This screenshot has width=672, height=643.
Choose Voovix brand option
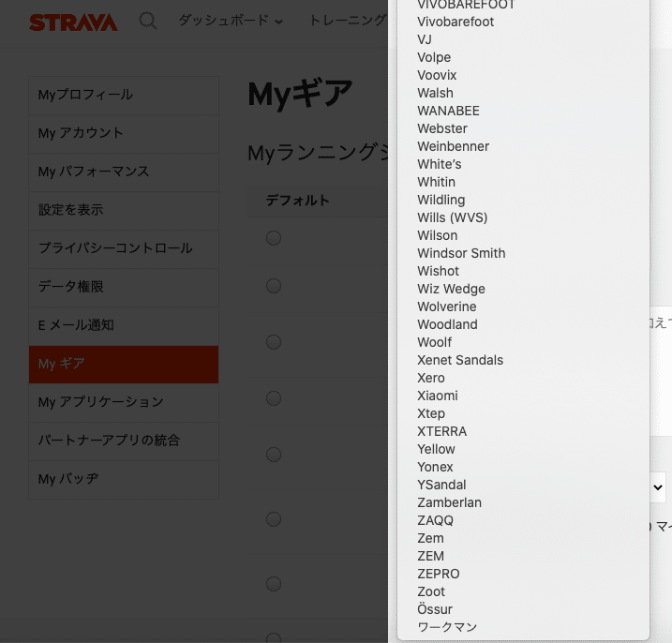pyautogui.click(x=523, y=75)
